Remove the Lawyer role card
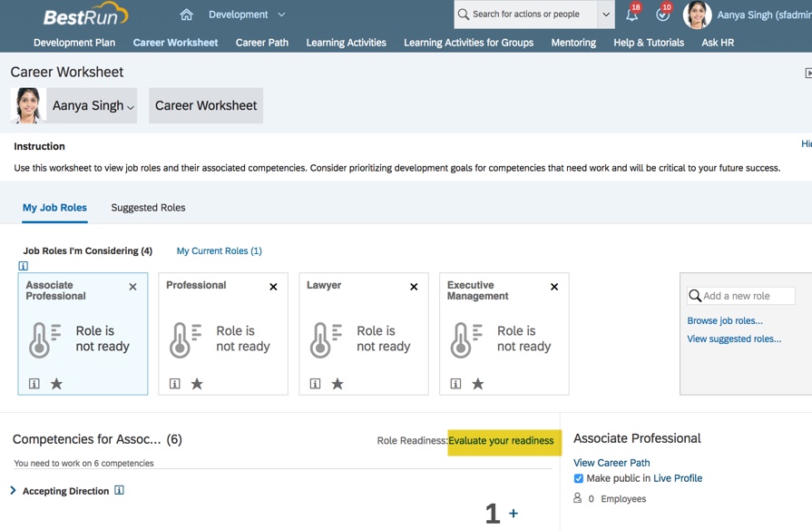Viewport: 812px width, 530px height. (x=414, y=287)
